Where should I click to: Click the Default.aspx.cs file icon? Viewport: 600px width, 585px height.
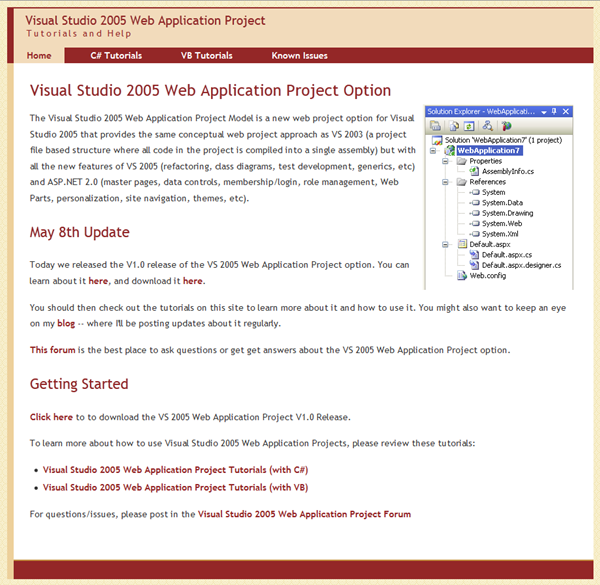pyautogui.click(x=474, y=255)
